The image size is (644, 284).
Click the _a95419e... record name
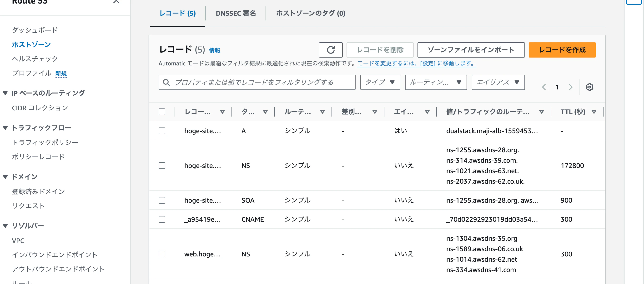tap(202, 219)
